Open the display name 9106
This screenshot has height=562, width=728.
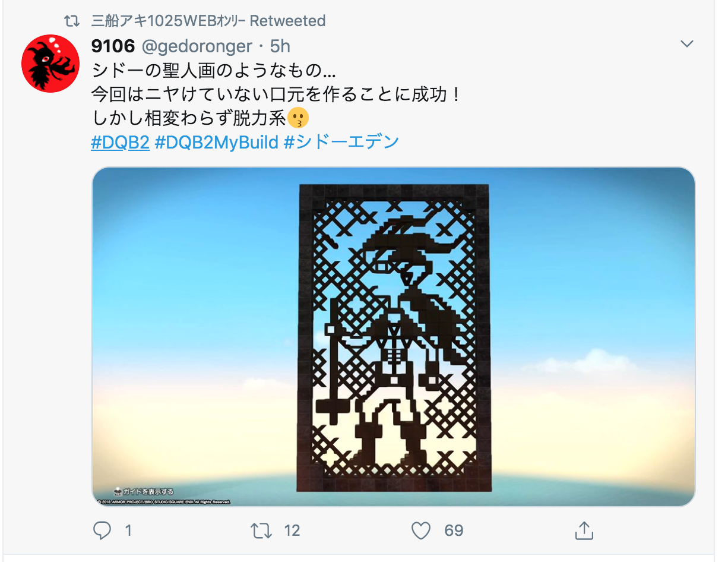pyautogui.click(x=113, y=46)
